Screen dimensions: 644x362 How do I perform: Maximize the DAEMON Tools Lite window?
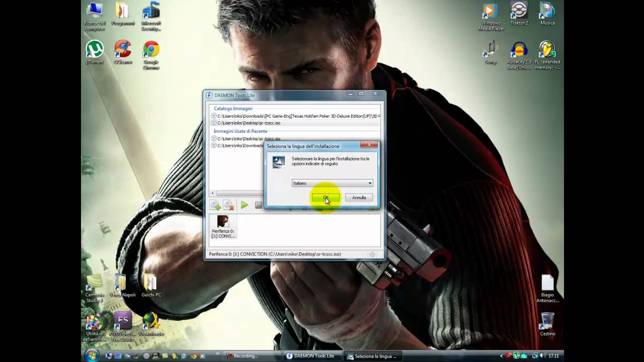[361, 94]
